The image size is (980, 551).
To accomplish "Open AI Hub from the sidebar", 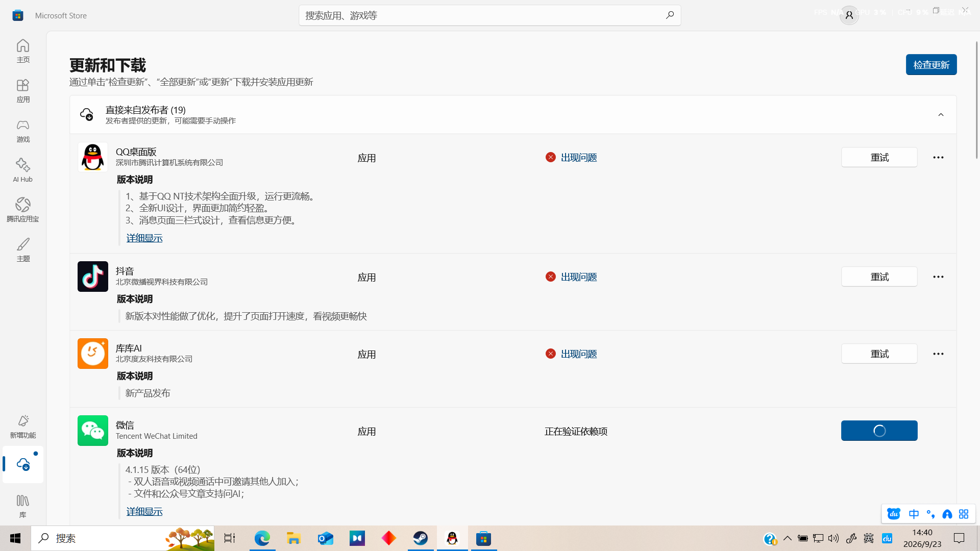I will point(23,170).
